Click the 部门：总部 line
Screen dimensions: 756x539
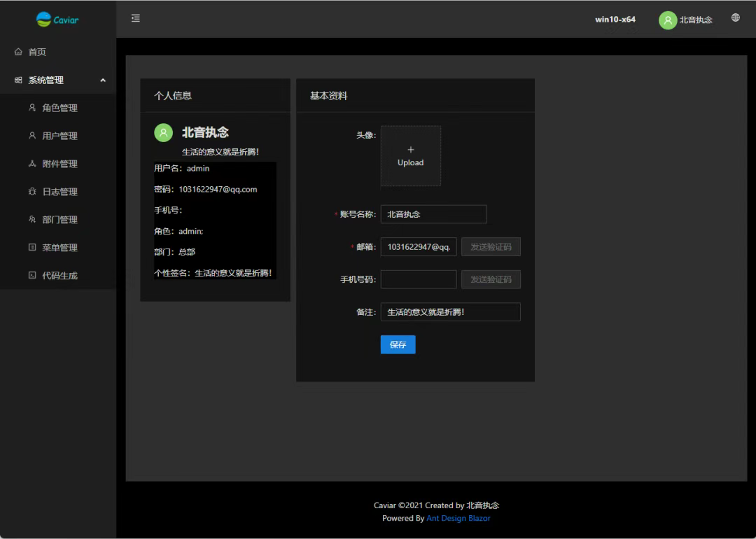pos(174,252)
